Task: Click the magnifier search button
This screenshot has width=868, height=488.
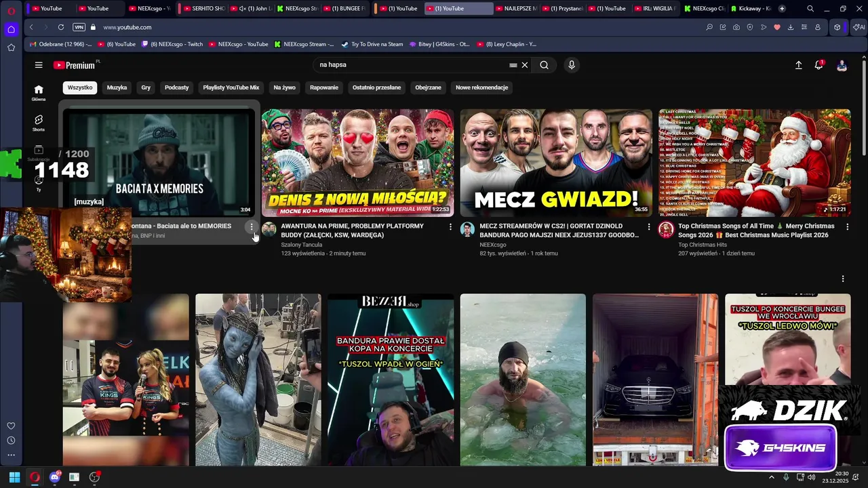Action: 544,65
